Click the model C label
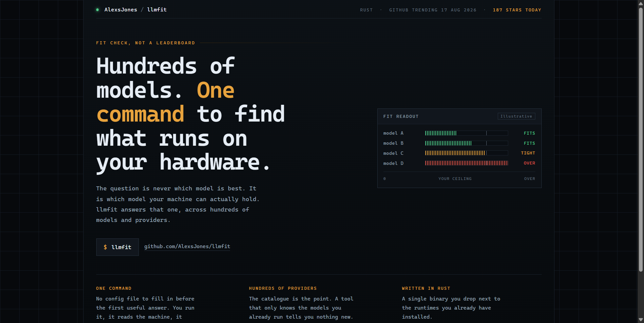The height and width of the screenshot is (323, 644). click(393, 153)
